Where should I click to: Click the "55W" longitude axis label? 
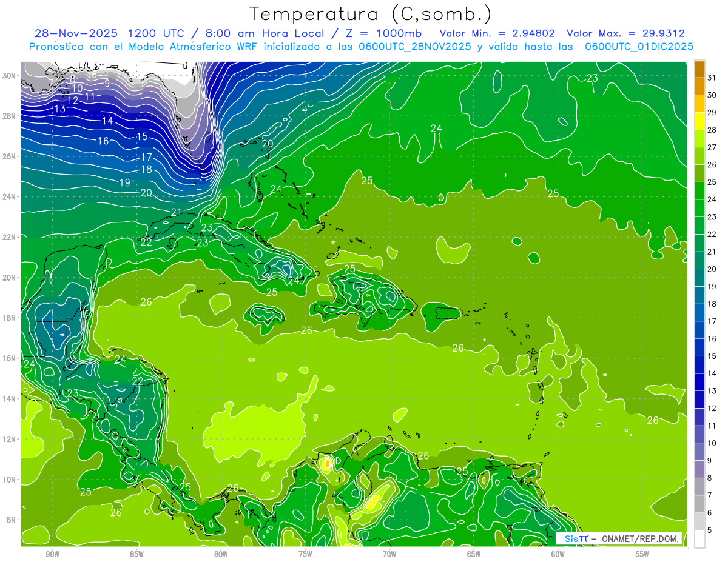point(642,554)
